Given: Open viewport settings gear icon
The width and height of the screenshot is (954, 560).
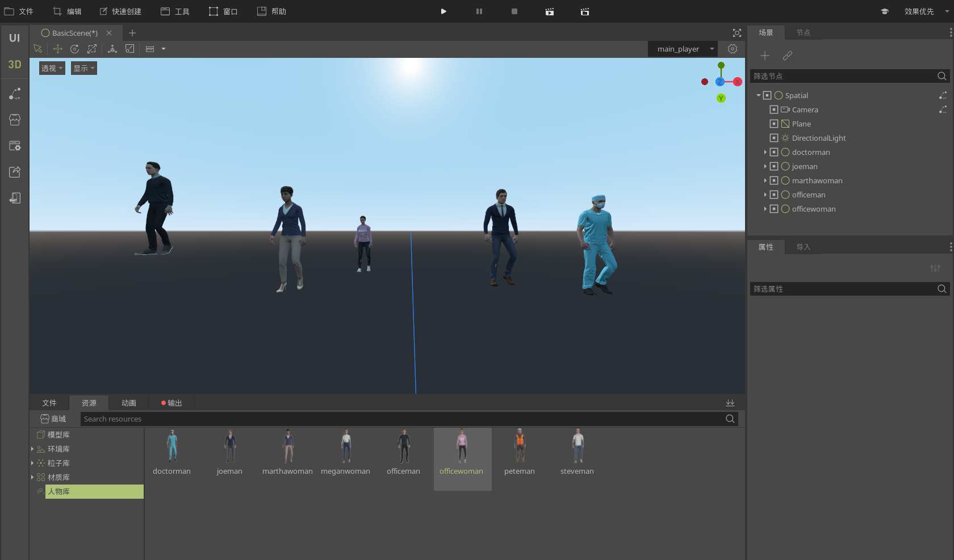Looking at the screenshot, I should pyautogui.click(x=733, y=49).
